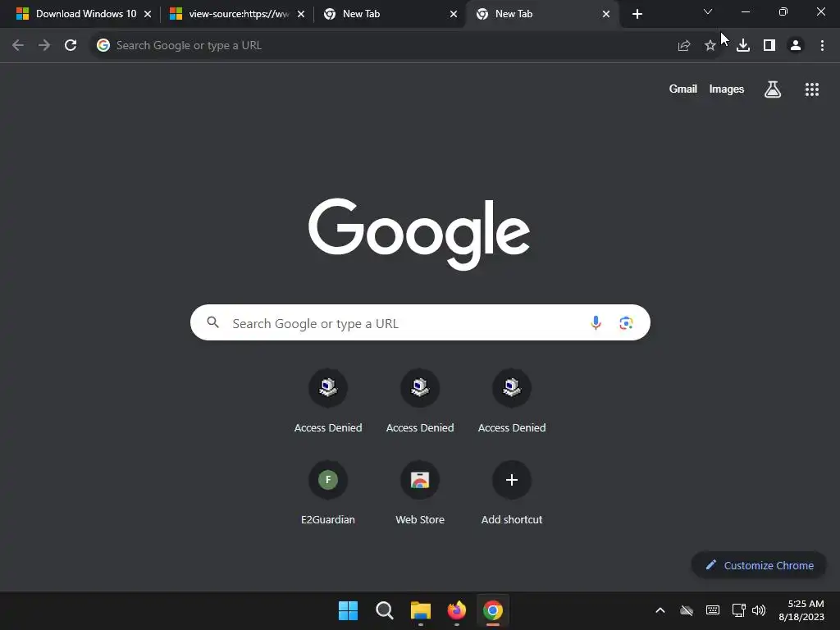
Task: Click the Customize Chrome button
Action: (759, 565)
